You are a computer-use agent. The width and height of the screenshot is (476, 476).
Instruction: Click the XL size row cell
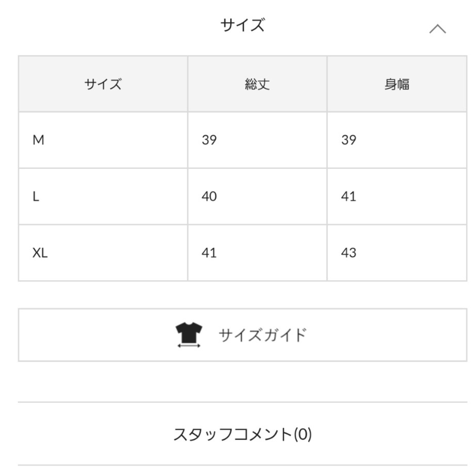pos(103,253)
